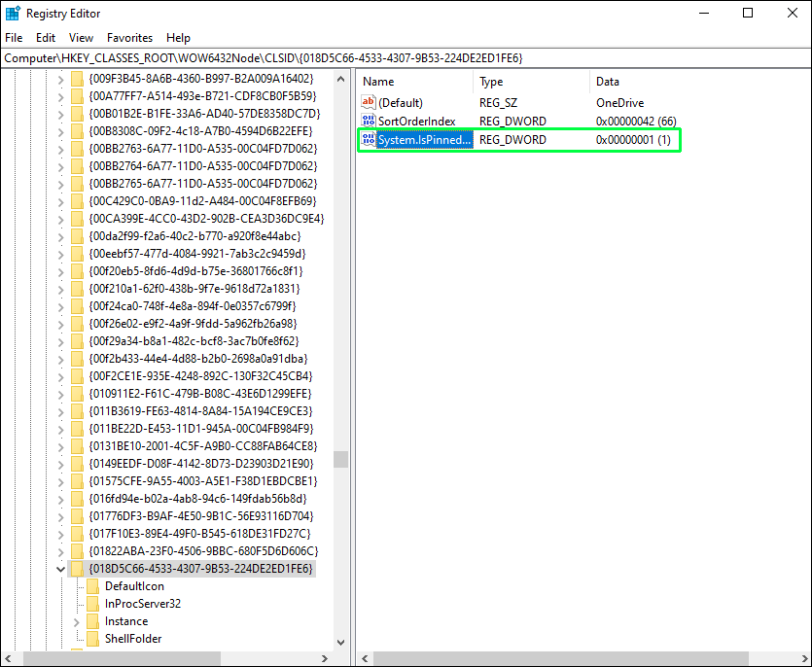The height and width of the screenshot is (667, 812).
Task: Click folder icon of {010911E2-F61C-479B-B08C-43E6D1299EFE}
Action: [77, 394]
